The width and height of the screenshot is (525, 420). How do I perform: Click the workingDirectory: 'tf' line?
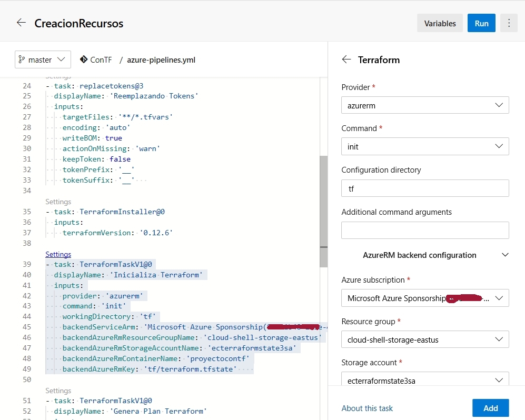(x=109, y=316)
